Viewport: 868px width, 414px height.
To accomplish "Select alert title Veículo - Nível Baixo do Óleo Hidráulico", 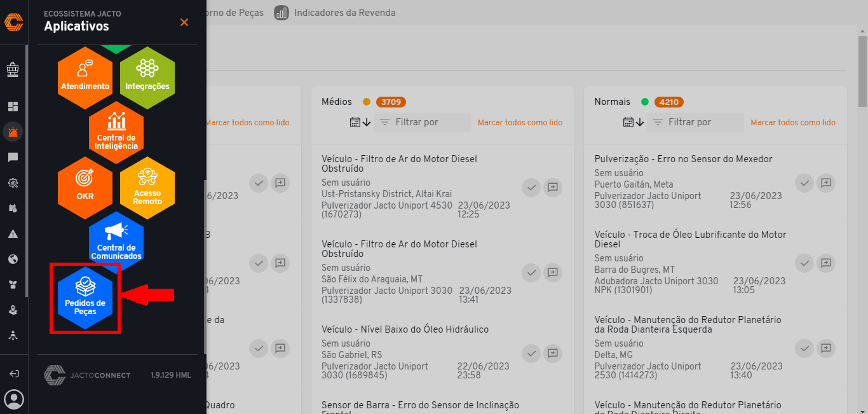I will point(405,329).
